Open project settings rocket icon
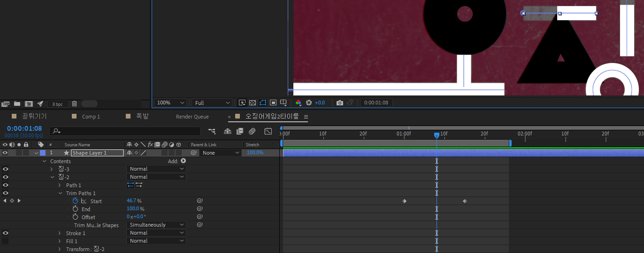 pos(40,103)
